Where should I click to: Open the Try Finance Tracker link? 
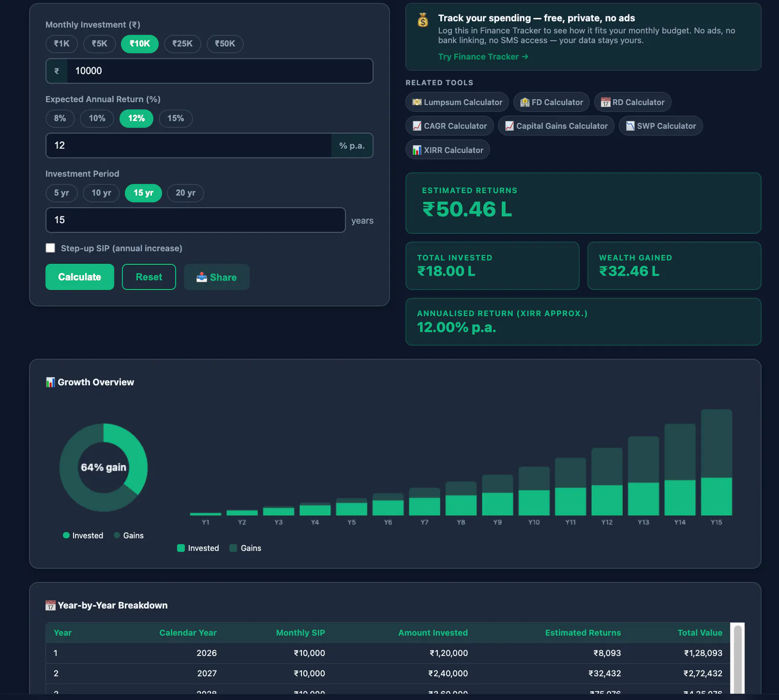[x=483, y=57]
